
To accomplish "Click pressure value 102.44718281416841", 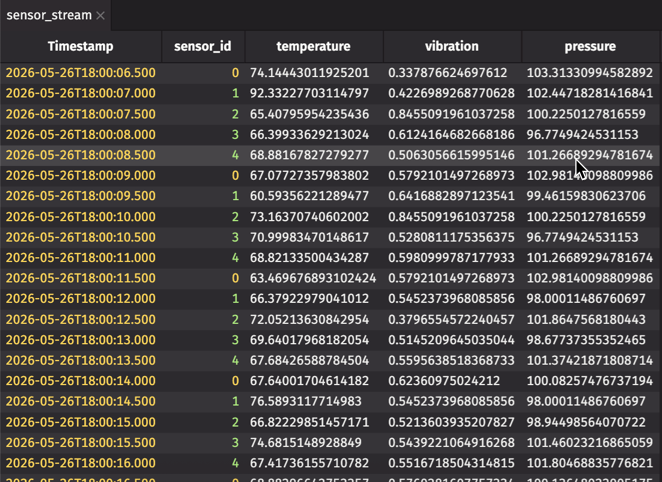I will (590, 93).
